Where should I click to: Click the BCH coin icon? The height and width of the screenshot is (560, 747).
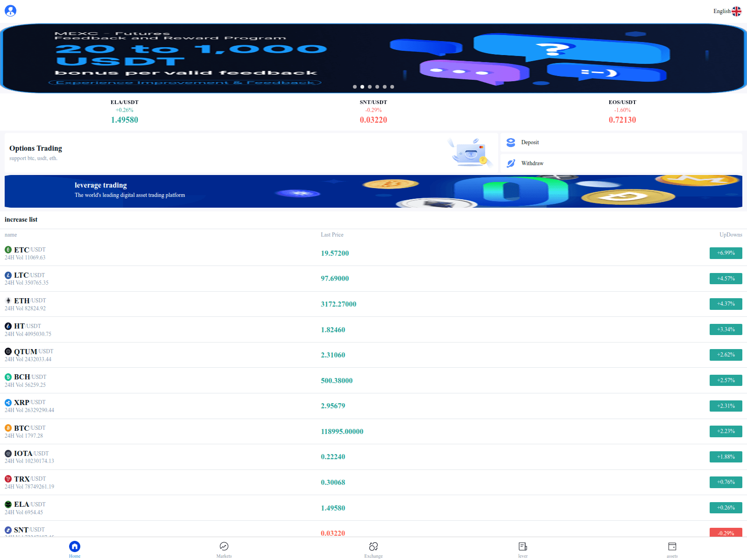click(x=8, y=377)
